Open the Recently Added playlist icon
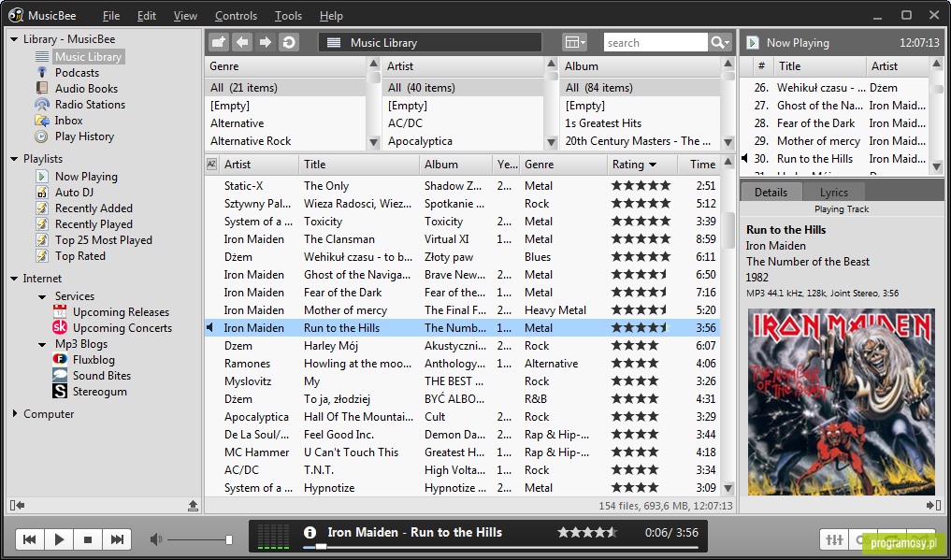This screenshot has width=951, height=560. click(42, 208)
